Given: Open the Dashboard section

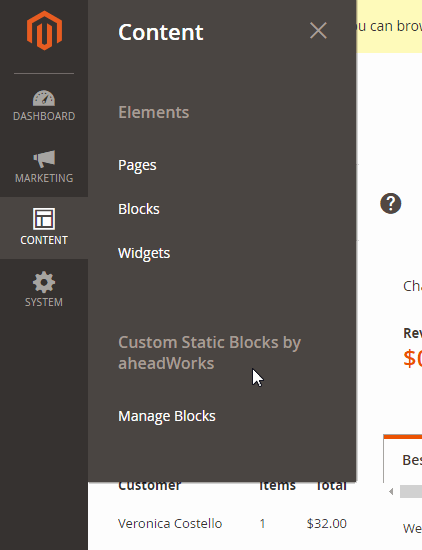Looking at the screenshot, I should click(x=44, y=105).
